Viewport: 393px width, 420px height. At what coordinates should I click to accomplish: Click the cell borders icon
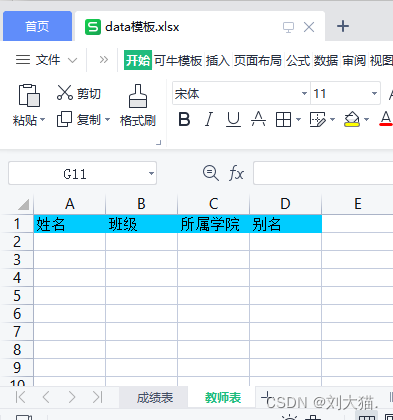(x=283, y=119)
